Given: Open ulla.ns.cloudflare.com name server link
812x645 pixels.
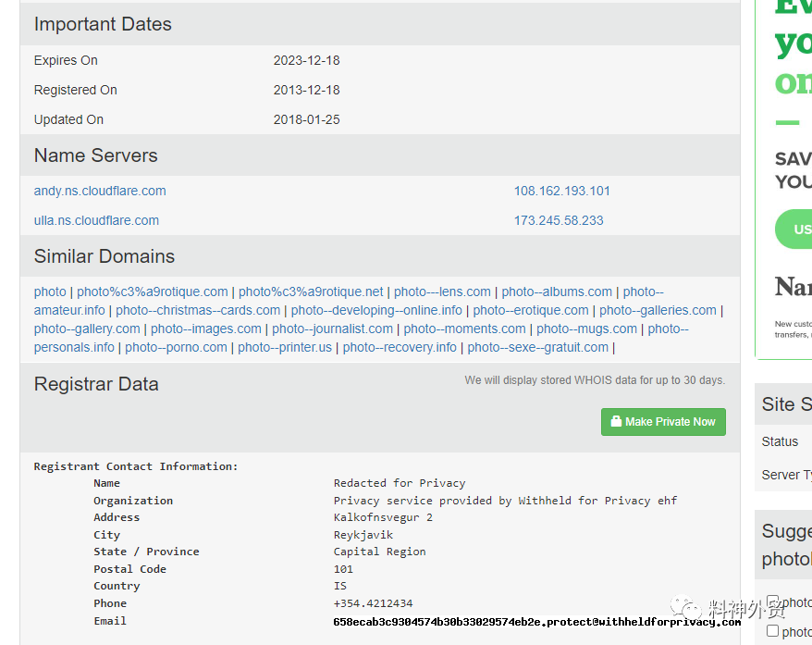Looking at the screenshot, I should [96, 220].
